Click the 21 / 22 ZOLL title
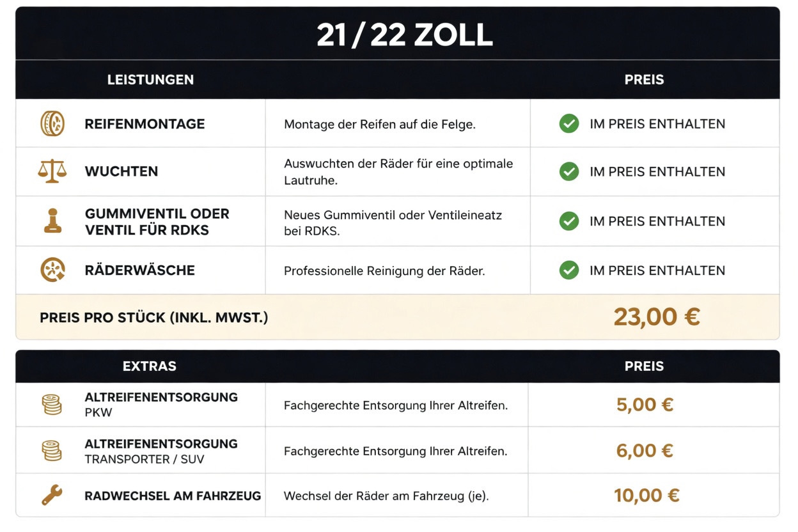 click(405, 36)
